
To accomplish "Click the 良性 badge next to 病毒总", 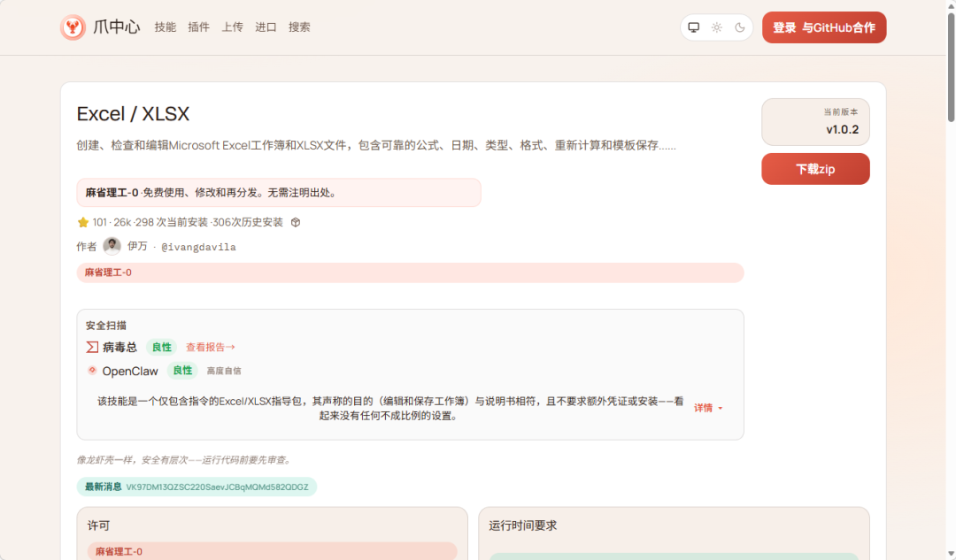I will point(162,348).
